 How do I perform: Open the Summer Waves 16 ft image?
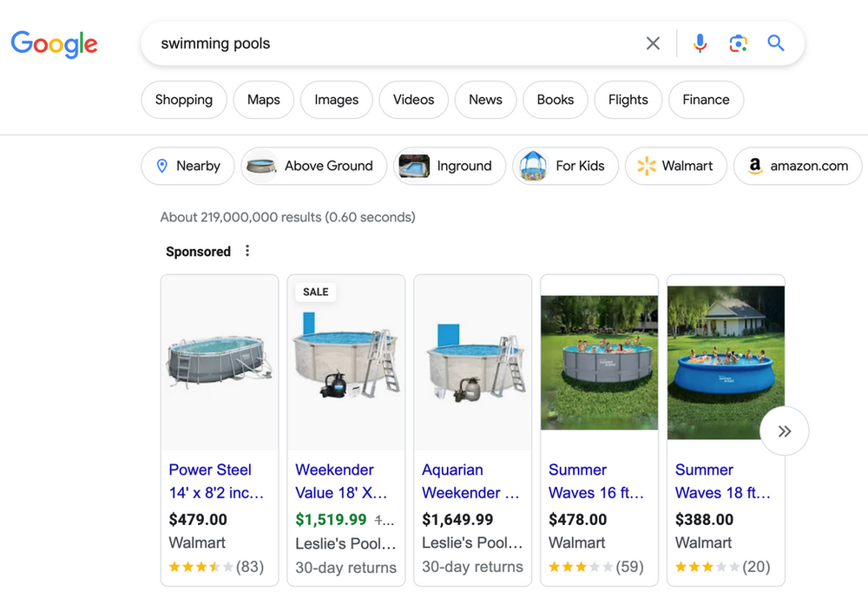600,363
